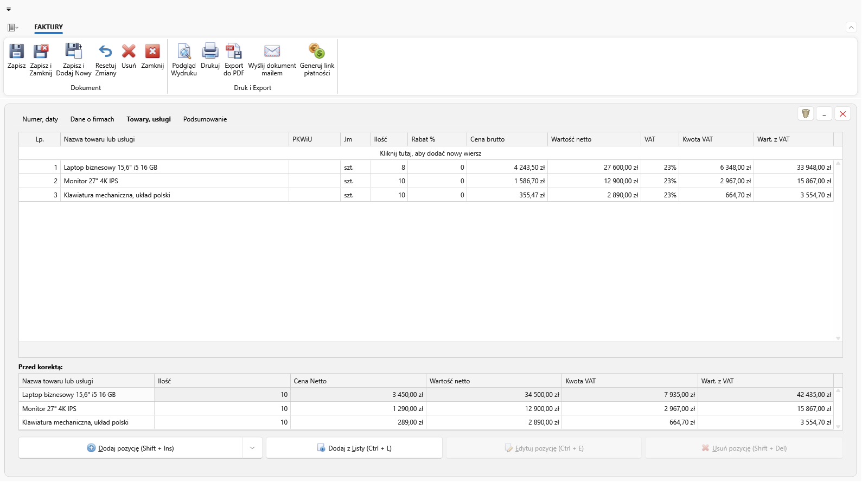Screen dimensions: 868x488
Task: Open dropdown arrow next to Dodaj pozycję
Action: click(252, 448)
